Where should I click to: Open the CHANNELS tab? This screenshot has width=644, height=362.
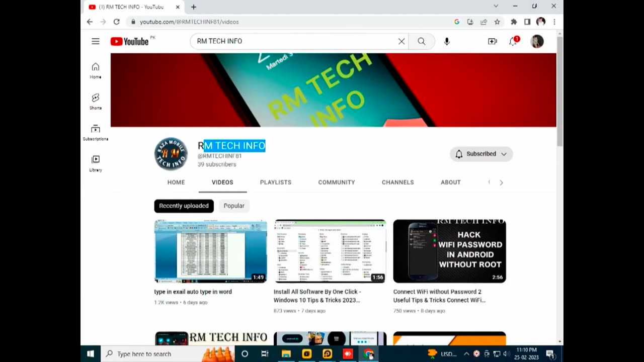[x=398, y=182]
